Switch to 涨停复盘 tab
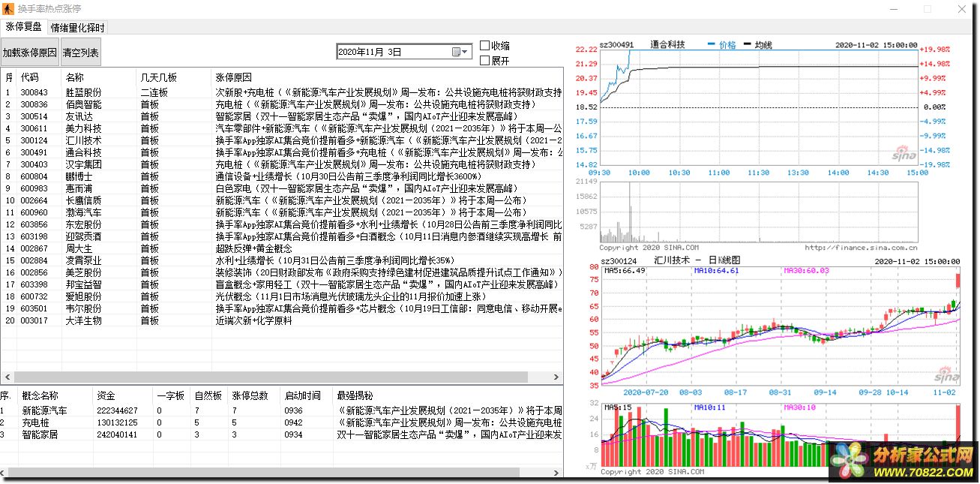The width and height of the screenshot is (980, 484). (24, 27)
